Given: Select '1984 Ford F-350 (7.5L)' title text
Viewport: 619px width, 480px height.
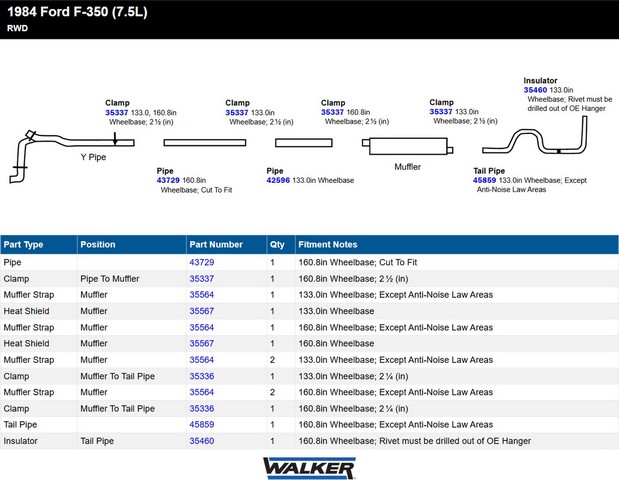Looking at the screenshot, I should pyautogui.click(x=77, y=12).
